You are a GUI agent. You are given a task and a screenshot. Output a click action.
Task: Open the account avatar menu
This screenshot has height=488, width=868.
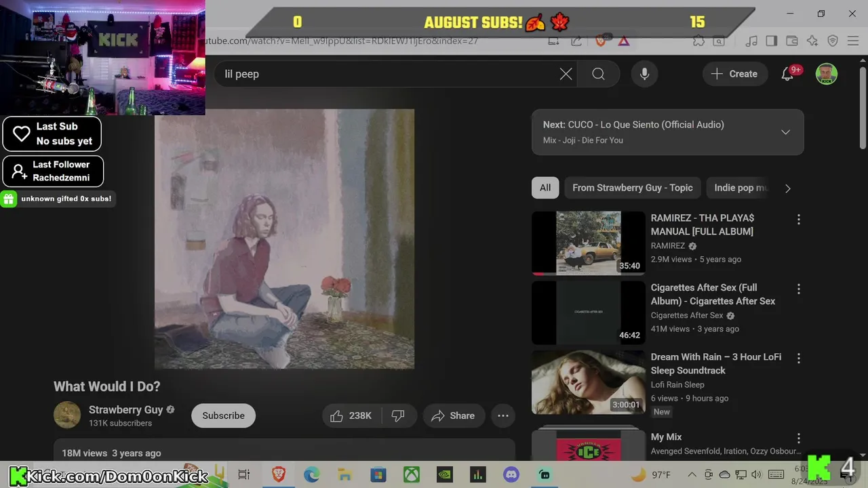826,74
